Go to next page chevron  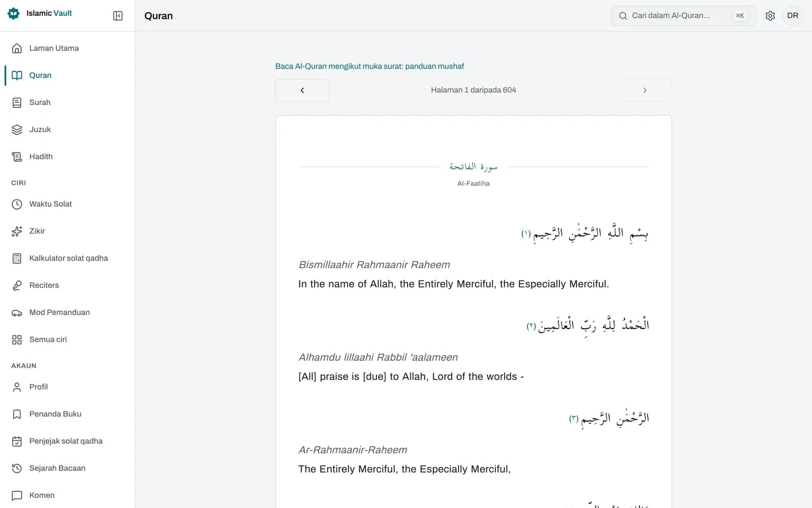[645, 90]
